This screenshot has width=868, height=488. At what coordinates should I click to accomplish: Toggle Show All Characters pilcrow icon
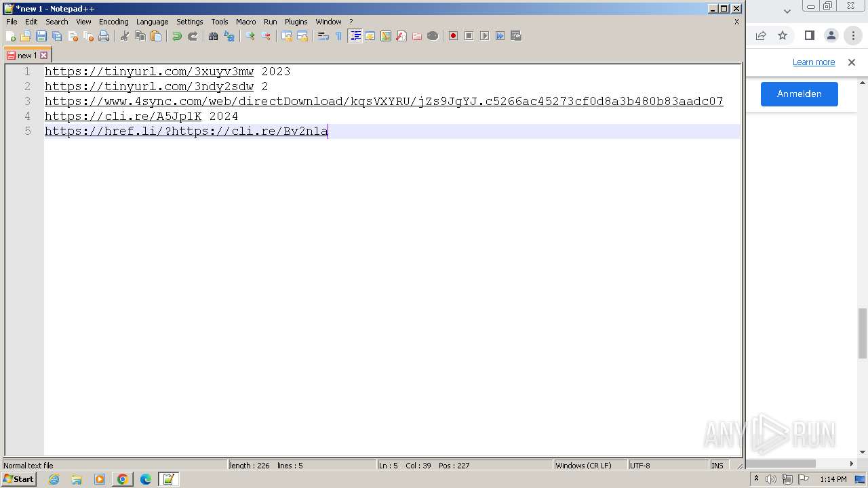339,36
